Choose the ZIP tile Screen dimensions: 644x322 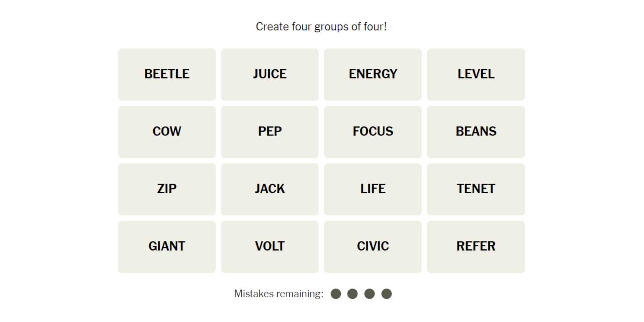click(x=167, y=189)
